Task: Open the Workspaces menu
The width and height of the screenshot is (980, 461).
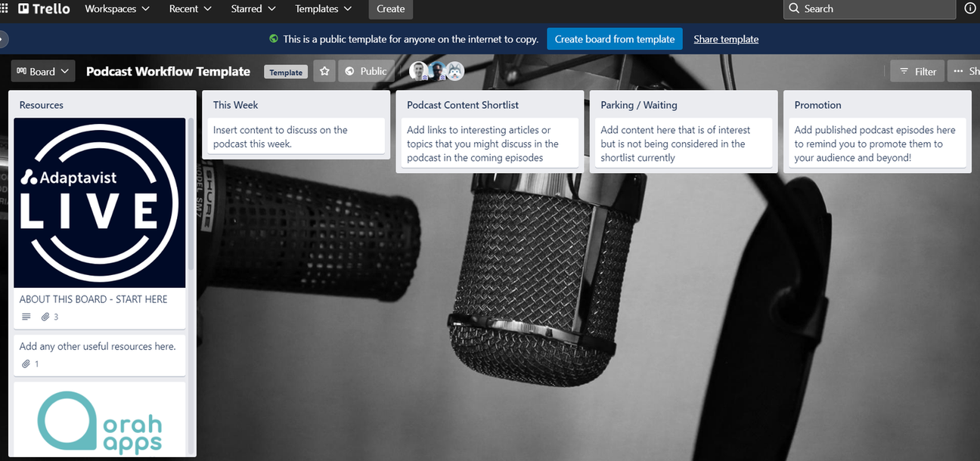Action: pos(116,8)
